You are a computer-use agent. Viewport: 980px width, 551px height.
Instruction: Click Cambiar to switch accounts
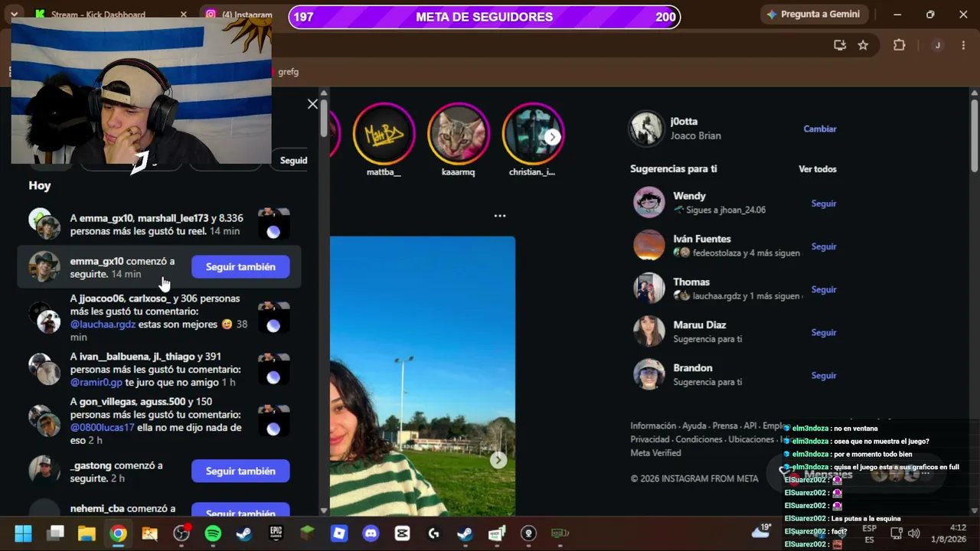(x=820, y=129)
